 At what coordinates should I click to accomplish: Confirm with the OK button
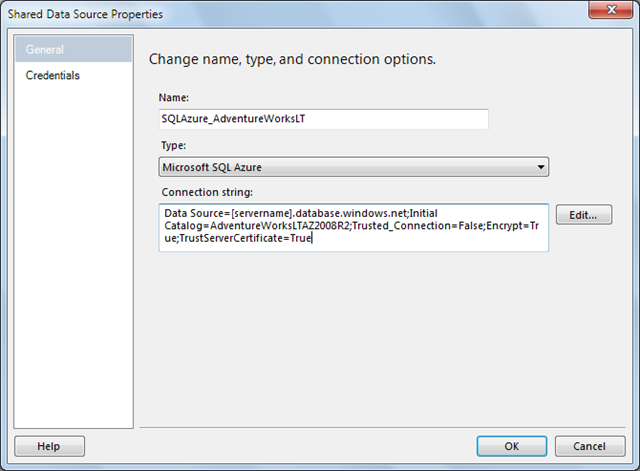[511, 446]
